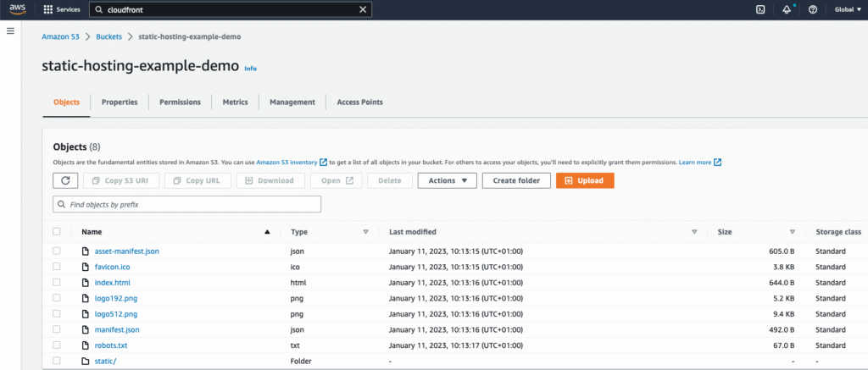Open the Learn more link
Image resolution: width=868 pixels, height=370 pixels.
coord(695,163)
